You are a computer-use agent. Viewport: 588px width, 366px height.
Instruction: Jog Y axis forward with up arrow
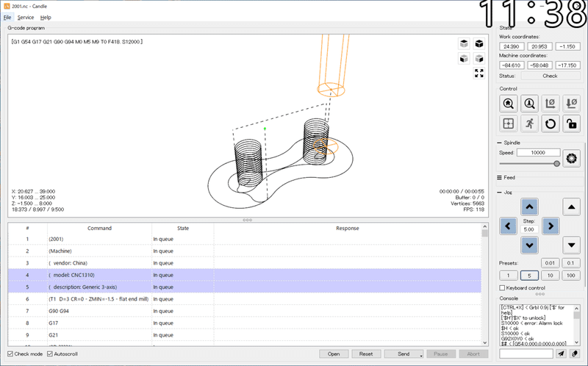click(529, 207)
